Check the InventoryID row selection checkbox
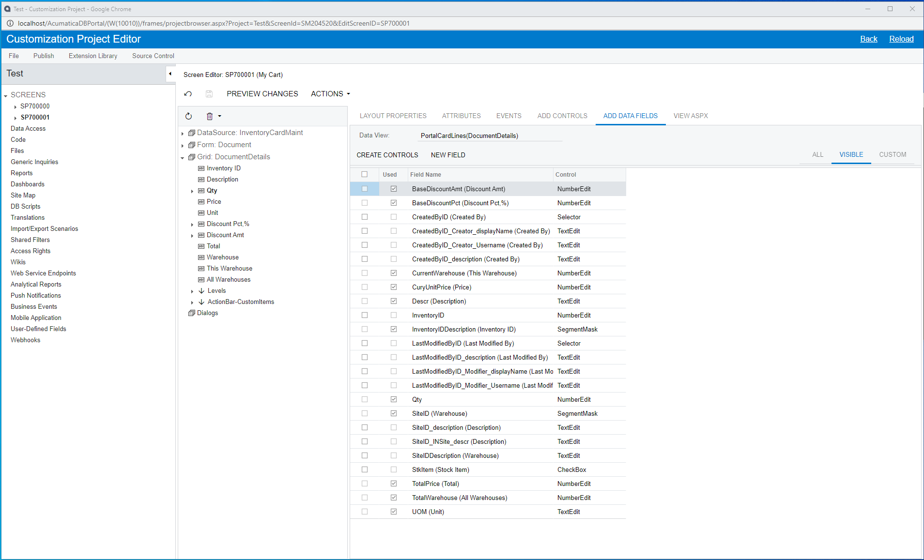This screenshot has height=560, width=924. click(x=365, y=315)
